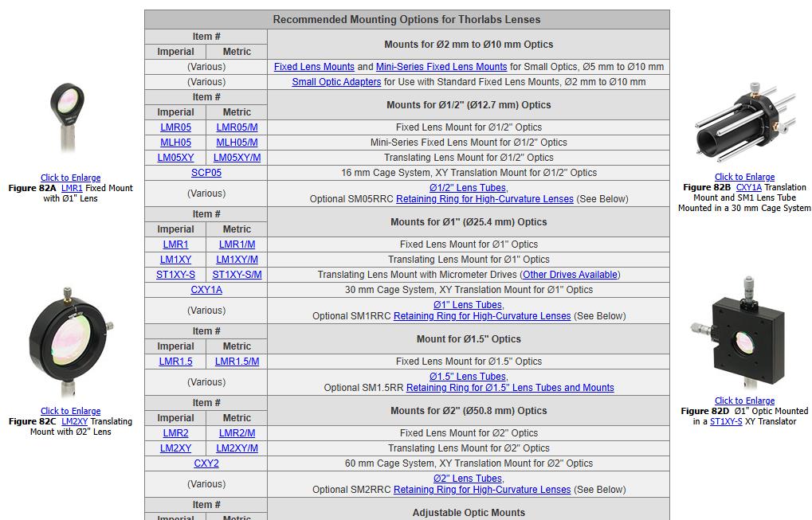Click 'Mini-Series Fixed Lens Mount for Ø1/2" Optics' text
This screenshot has height=520, width=812.
469,143
